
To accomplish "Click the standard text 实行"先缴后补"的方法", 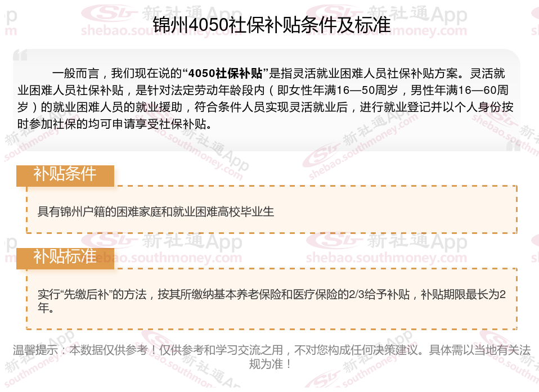I will click(x=92, y=294).
